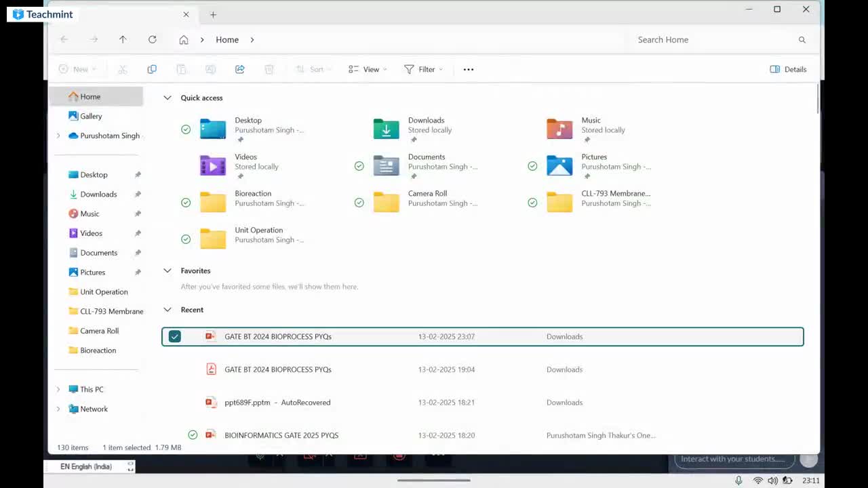Click the Share icon in toolbar
Image resolution: width=868 pixels, height=488 pixels.
pos(239,69)
